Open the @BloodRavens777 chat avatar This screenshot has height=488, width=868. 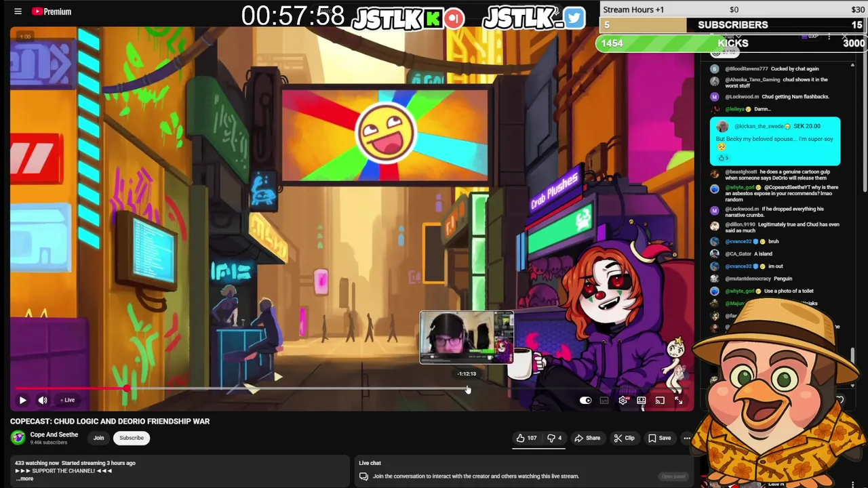pos(714,68)
